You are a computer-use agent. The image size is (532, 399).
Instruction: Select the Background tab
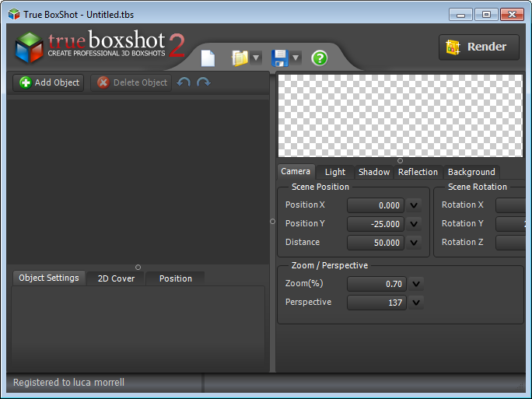471,172
